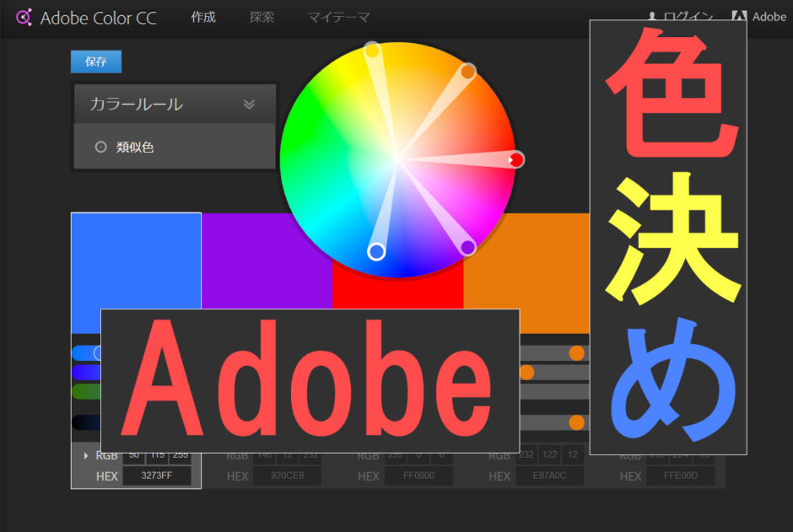
Task: Expand the カラールール panel chevron
Action: click(x=249, y=105)
